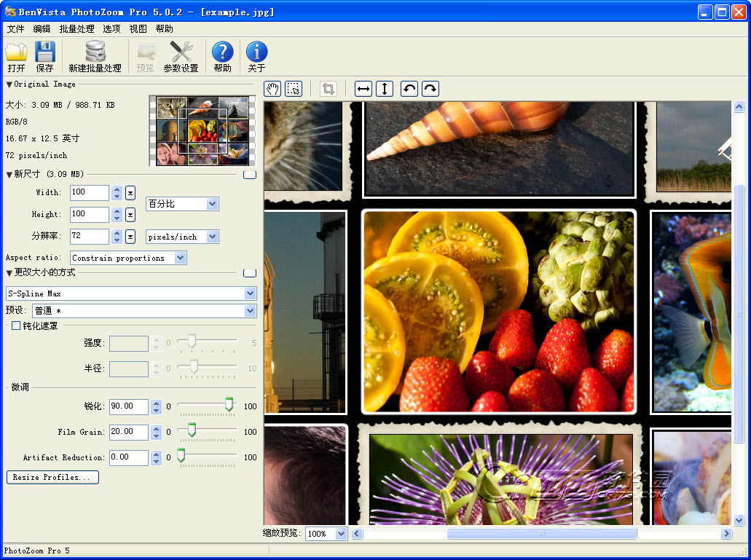Select the marquee selection tool
The width and height of the screenshot is (751, 560).
[294, 89]
